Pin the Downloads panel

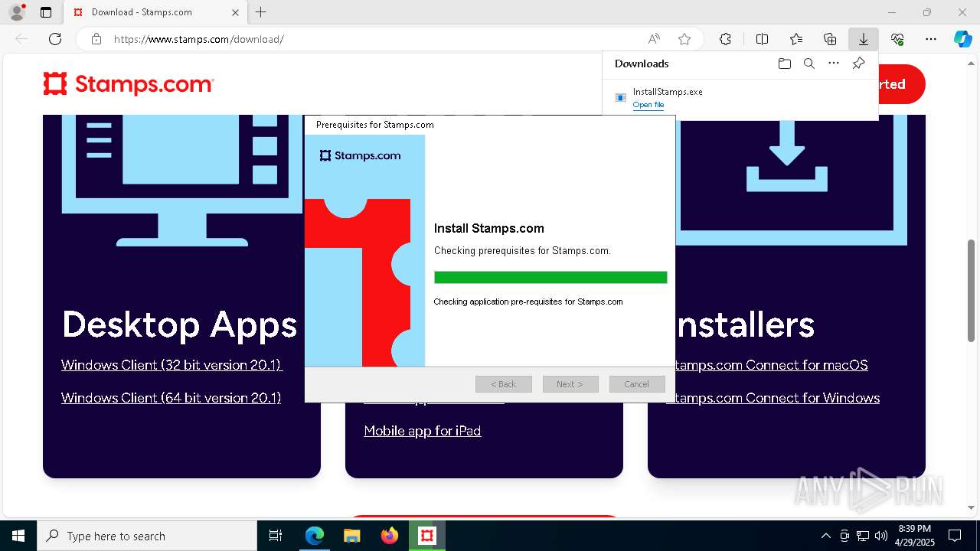click(x=858, y=64)
